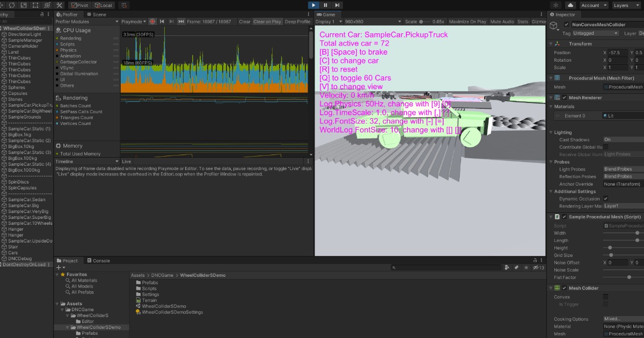Enable the Convex checkbox on Mesh Collider
The image size is (644, 338).
tap(605, 297)
